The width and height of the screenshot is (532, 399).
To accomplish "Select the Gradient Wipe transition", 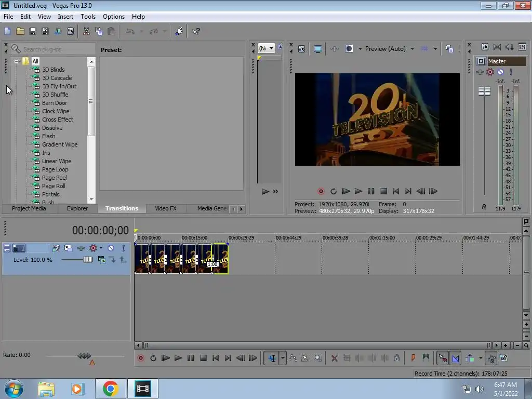I will pos(60,144).
